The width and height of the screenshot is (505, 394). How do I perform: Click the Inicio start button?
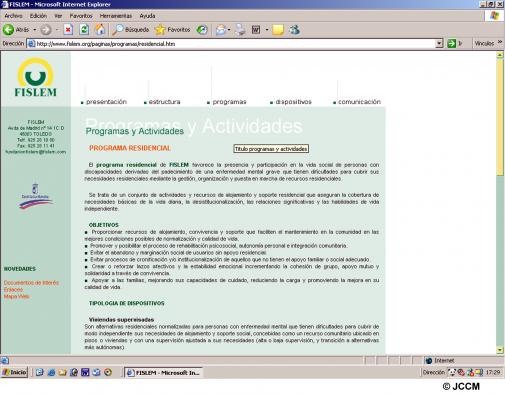click(14, 372)
